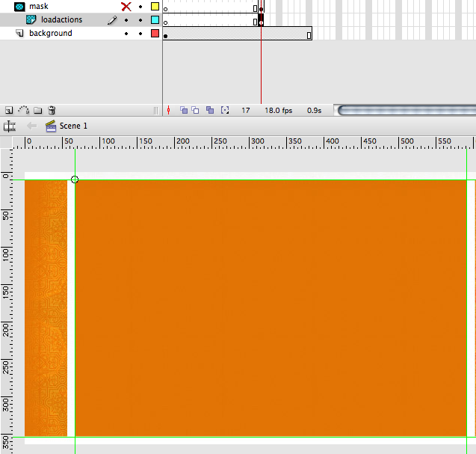Click the 200 mark on vertical ruler
This screenshot has height=454, width=476.
tap(6, 330)
